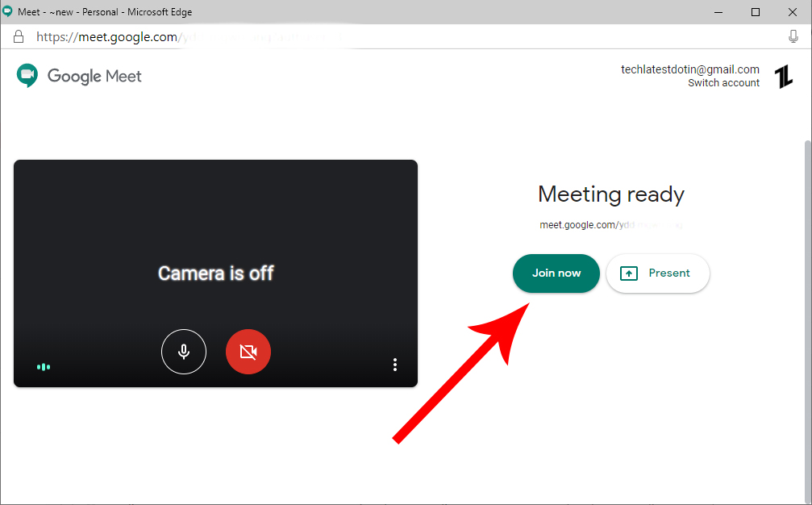Toggle the microphone in the preview
The height and width of the screenshot is (505, 812).
[184, 352]
